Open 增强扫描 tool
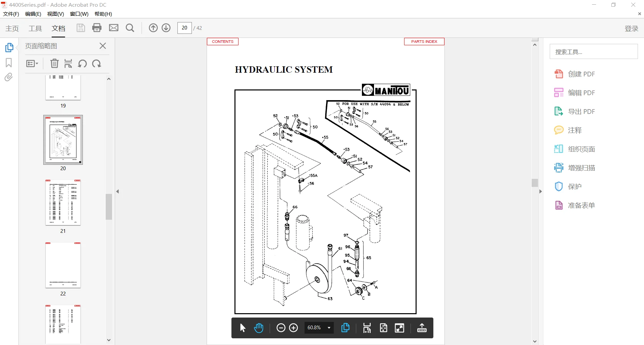Viewport: 644px width, 345px height. (574, 168)
